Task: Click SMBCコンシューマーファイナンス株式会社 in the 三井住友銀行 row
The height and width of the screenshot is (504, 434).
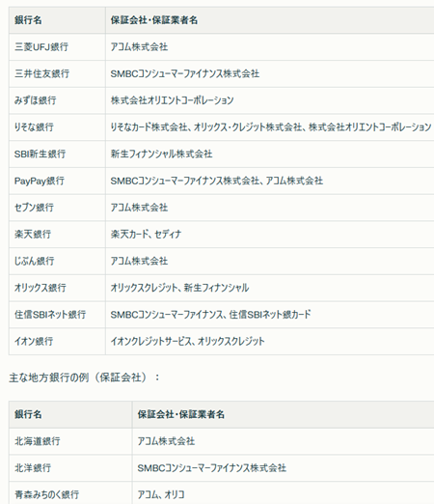Action: tap(270, 73)
